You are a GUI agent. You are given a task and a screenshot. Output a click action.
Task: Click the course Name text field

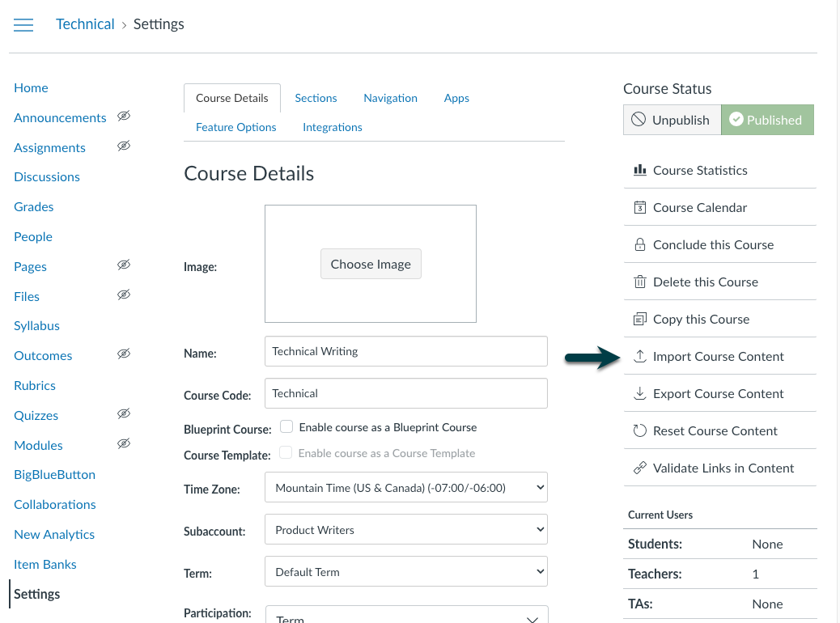tap(405, 351)
